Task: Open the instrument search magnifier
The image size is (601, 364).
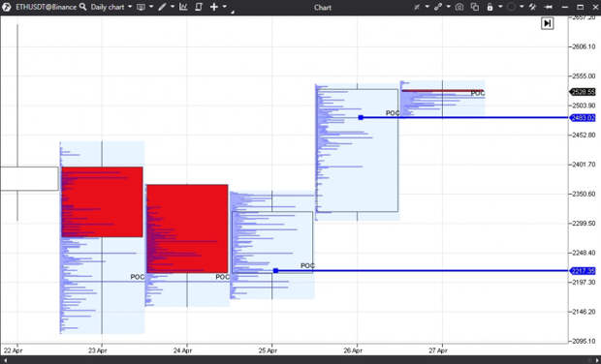Action: pos(82,7)
